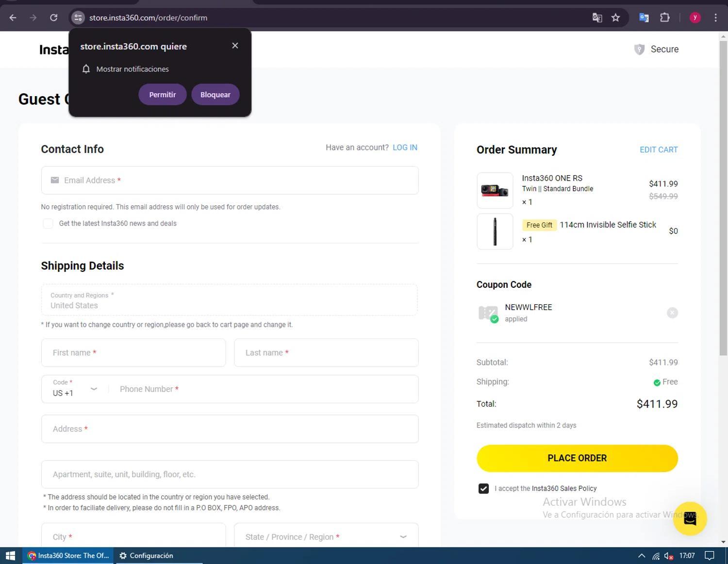Screen dimensions: 728x564
Task: Focus the City field
Action: click(x=133, y=535)
